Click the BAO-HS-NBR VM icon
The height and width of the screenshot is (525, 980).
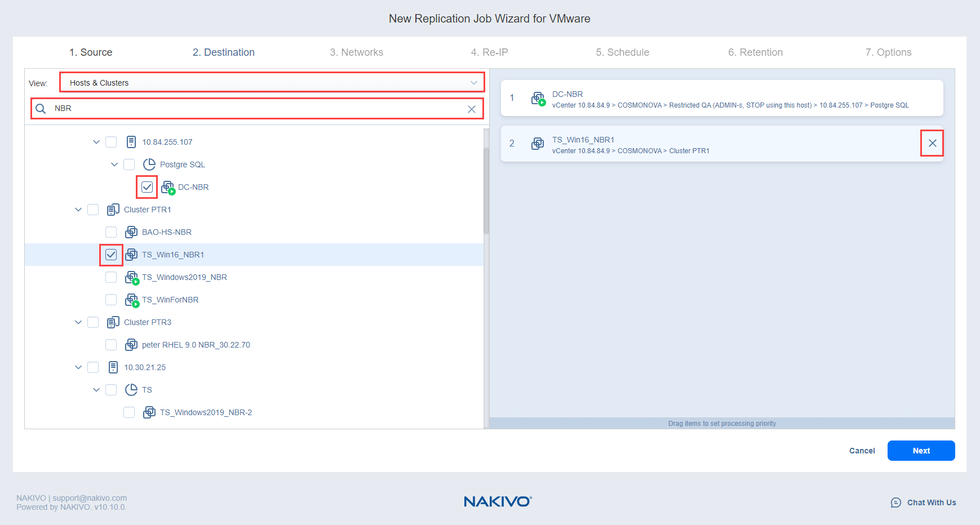coord(131,232)
